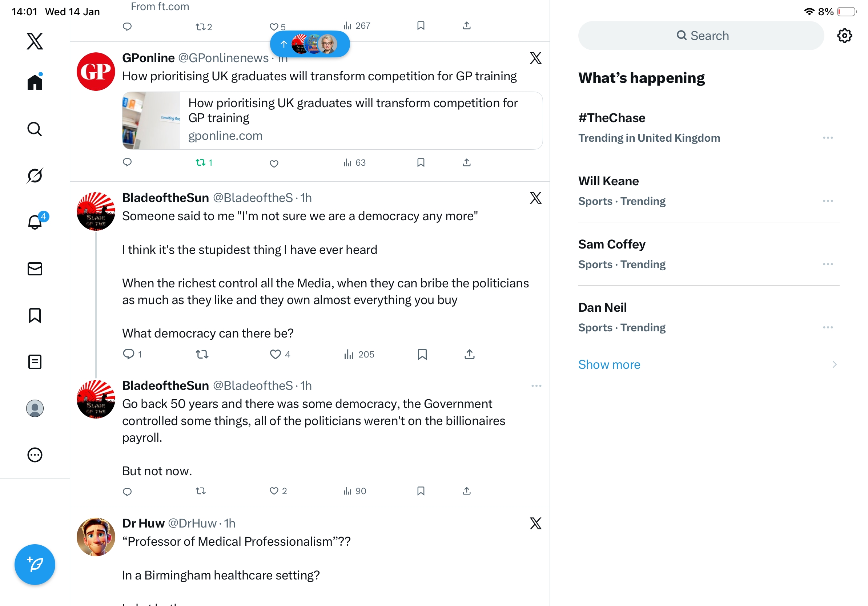This screenshot has height=606, width=868.
Task: Open the sidebar search magnifier icon
Action: [35, 129]
